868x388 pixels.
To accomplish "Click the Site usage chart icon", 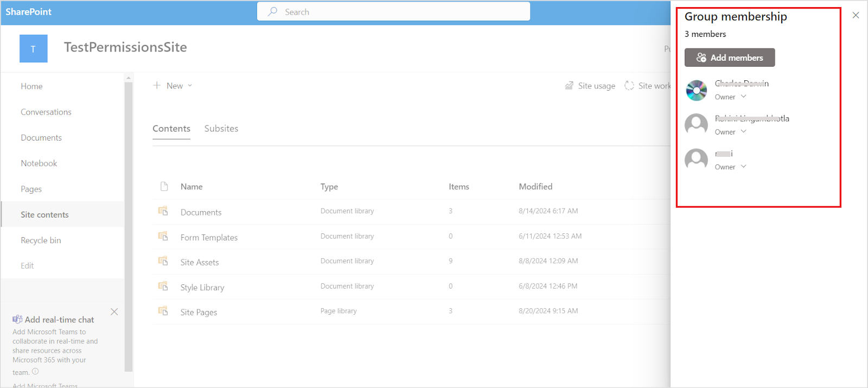I will tap(569, 86).
